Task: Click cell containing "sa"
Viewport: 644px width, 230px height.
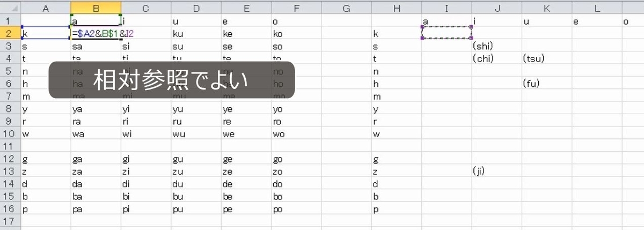Action: pos(96,47)
